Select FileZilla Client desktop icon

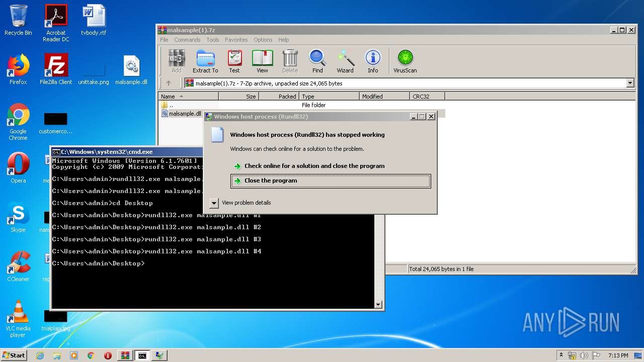[x=56, y=69]
